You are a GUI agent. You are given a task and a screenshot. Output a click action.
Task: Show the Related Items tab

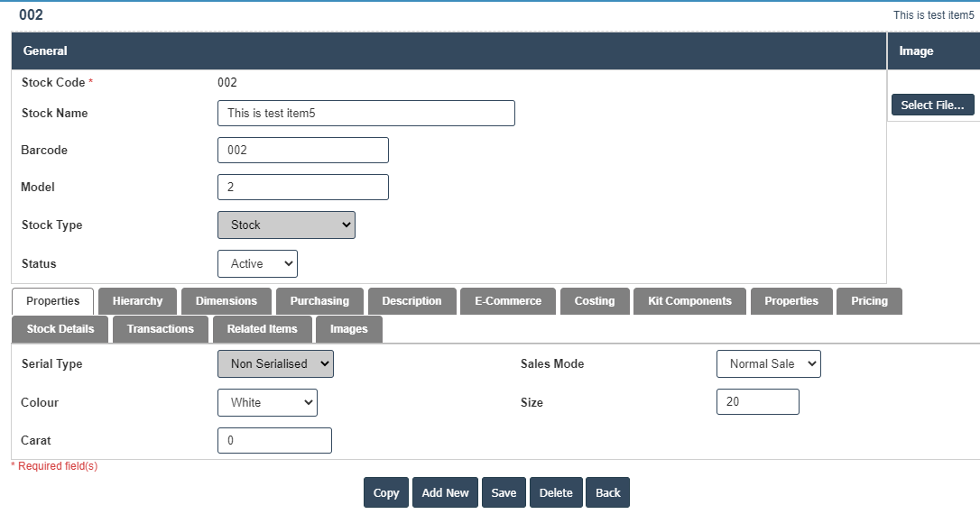pos(262,329)
